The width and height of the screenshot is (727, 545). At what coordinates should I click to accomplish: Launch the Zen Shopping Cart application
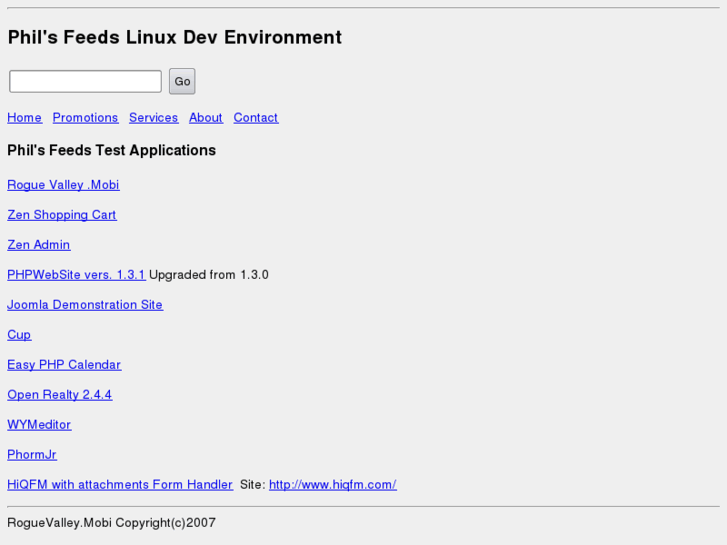click(x=61, y=215)
